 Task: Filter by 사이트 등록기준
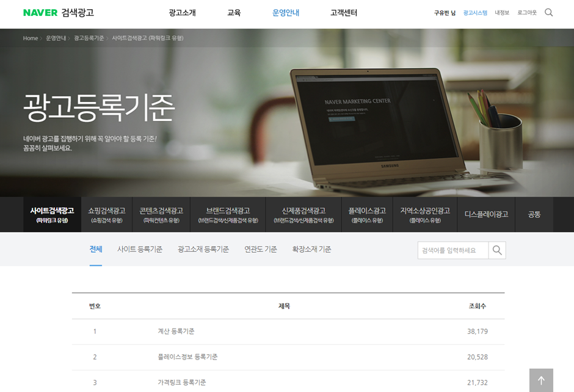click(140, 249)
